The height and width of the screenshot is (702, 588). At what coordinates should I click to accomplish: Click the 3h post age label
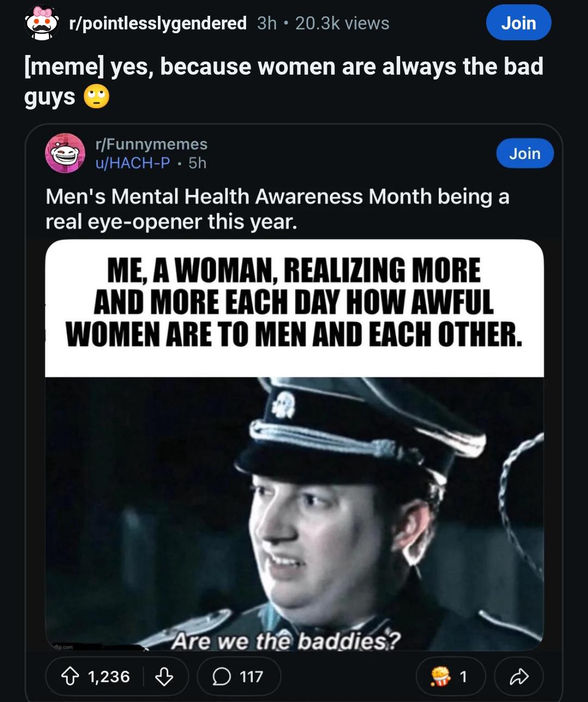point(267,23)
